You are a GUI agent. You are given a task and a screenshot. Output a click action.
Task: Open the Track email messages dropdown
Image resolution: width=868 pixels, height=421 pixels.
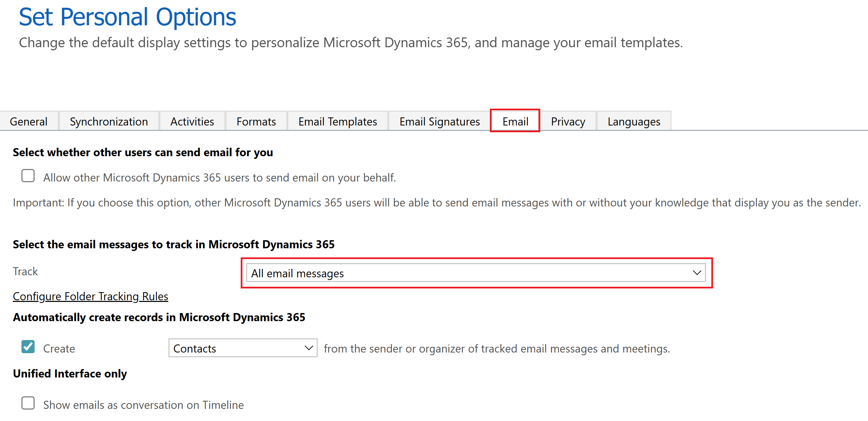(x=476, y=273)
